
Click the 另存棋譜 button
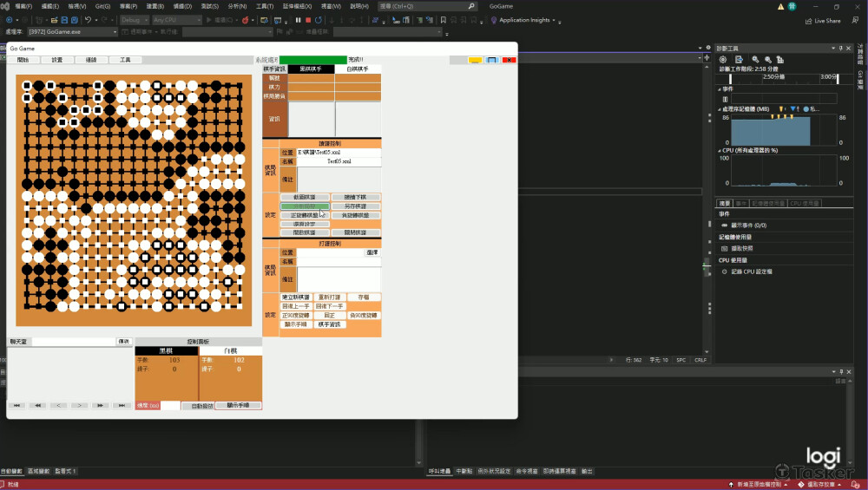tap(355, 206)
